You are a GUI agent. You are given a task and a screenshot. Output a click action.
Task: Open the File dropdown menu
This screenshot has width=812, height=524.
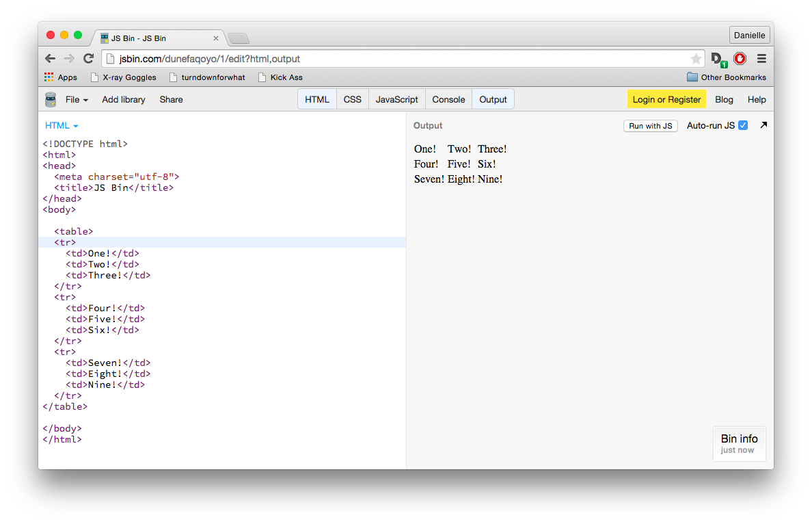pyautogui.click(x=77, y=99)
